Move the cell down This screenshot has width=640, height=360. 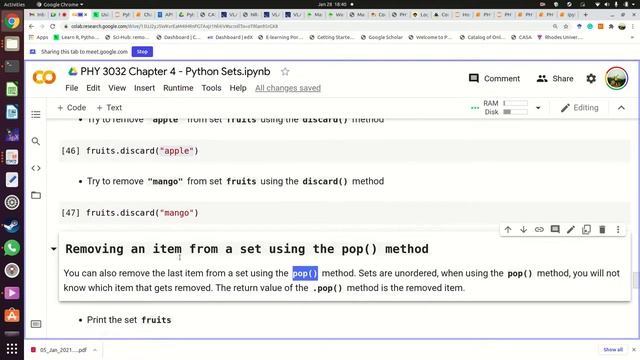pos(523,229)
